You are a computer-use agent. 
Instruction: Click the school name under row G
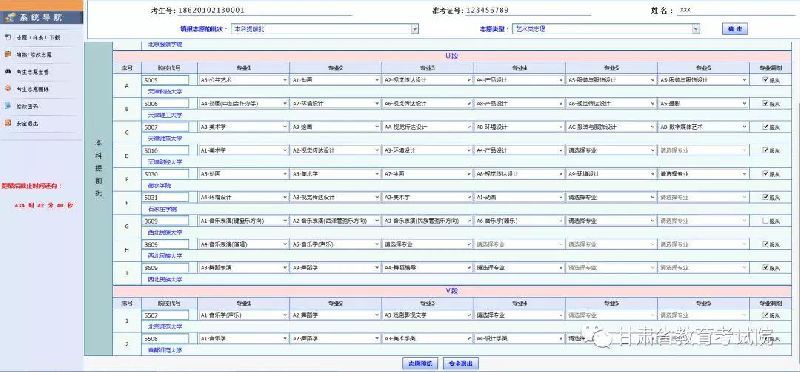(x=165, y=232)
